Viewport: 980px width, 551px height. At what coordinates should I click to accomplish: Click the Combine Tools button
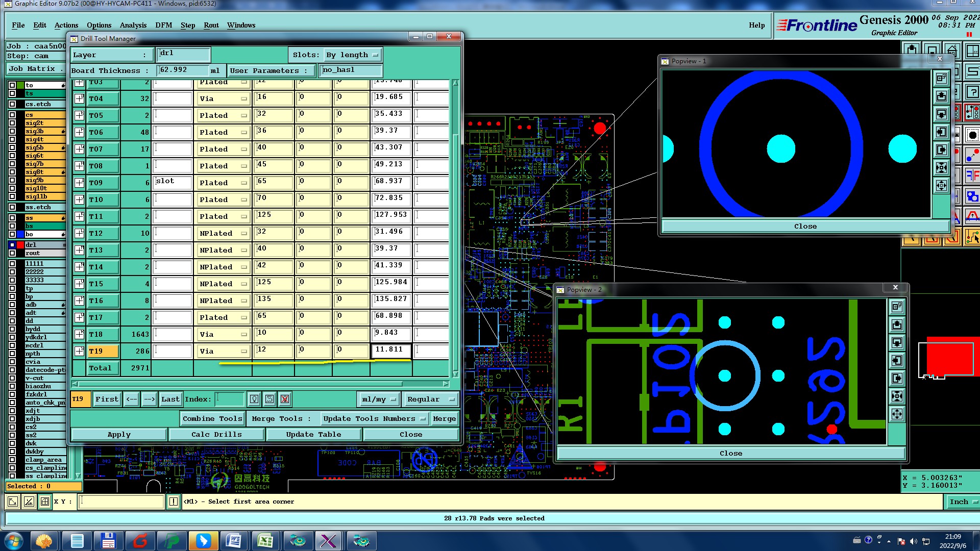[x=212, y=418]
